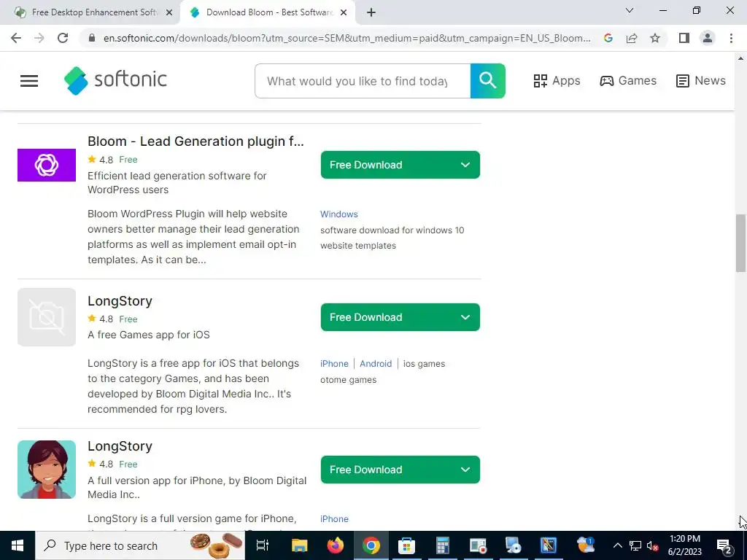Click the purple Bloom plugin thumbnail
Image resolution: width=747 pixels, height=560 pixels.
click(x=47, y=166)
